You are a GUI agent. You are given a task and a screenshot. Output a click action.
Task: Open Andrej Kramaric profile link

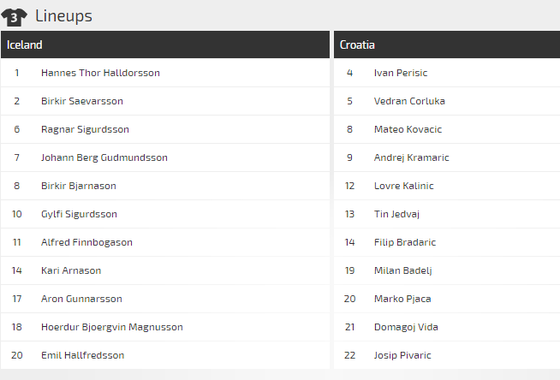pos(411,158)
